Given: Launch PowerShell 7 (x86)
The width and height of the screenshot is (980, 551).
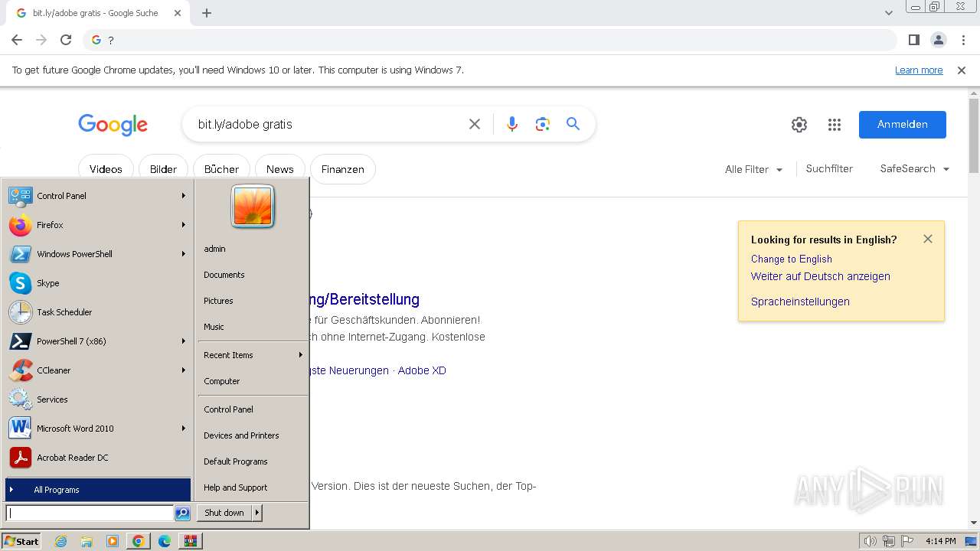Looking at the screenshot, I should tap(97, 341).
